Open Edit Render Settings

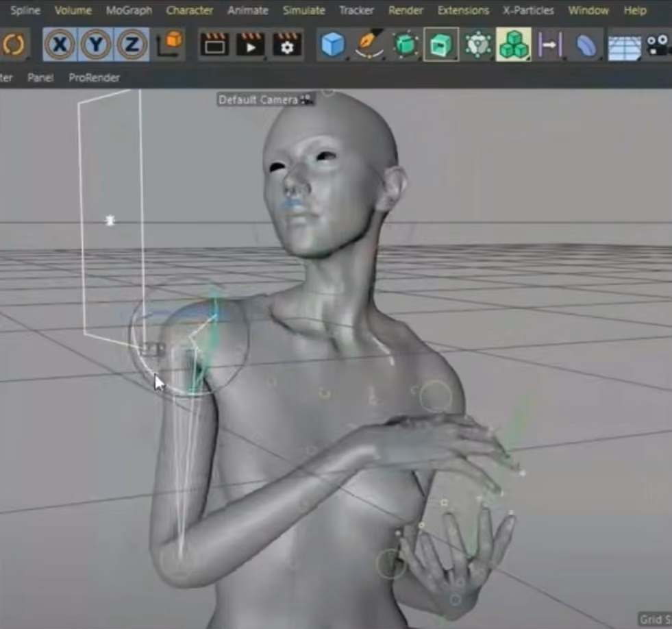tap(287, 44)
